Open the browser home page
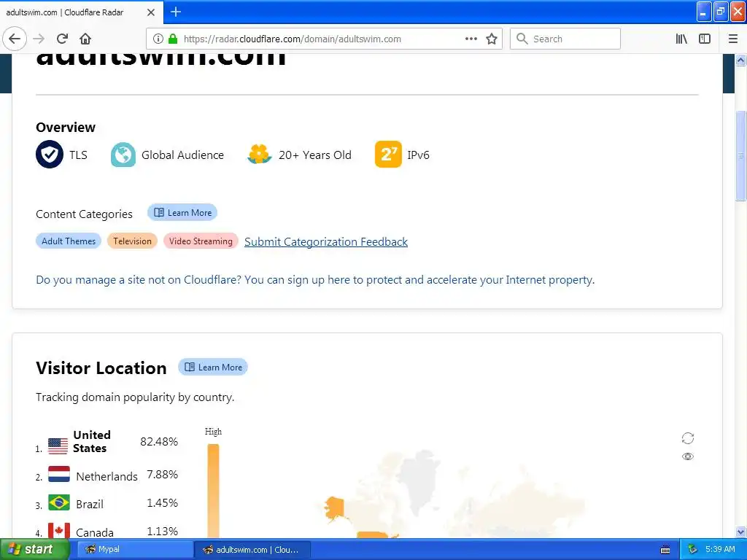747x560 pixels. (85, 39)
